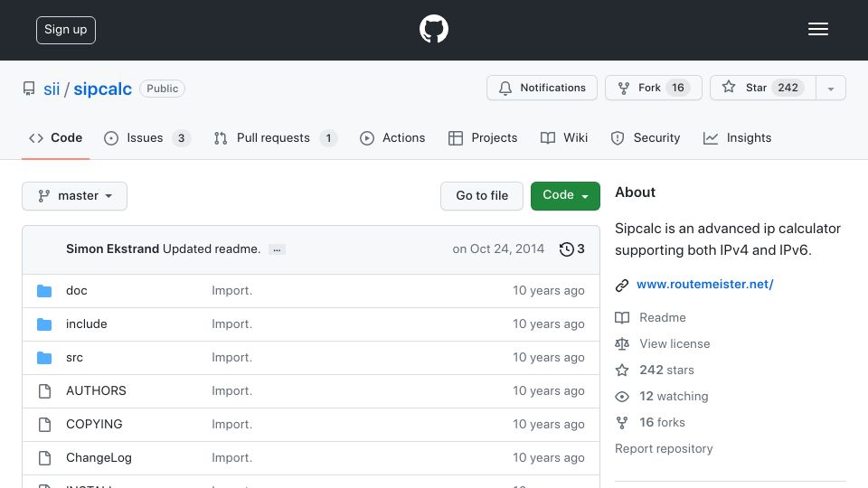Open the Insights tab
The image size is (868, 488).
click(x=737, y=137)
